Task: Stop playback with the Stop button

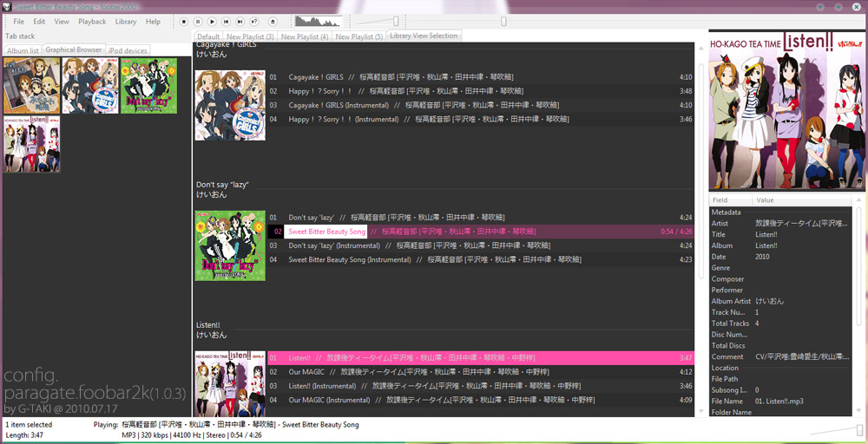Action: coord(184,22)
